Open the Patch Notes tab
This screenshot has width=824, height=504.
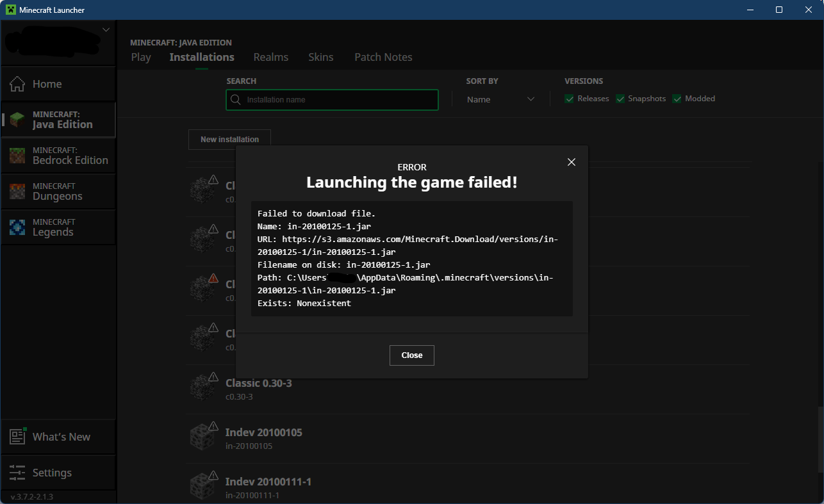coord(383,57)
